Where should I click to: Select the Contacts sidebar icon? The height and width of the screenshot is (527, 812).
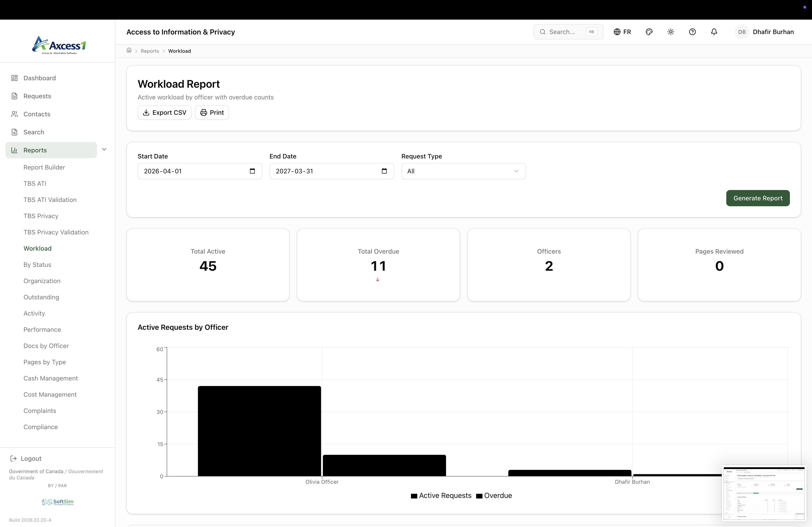15,114
